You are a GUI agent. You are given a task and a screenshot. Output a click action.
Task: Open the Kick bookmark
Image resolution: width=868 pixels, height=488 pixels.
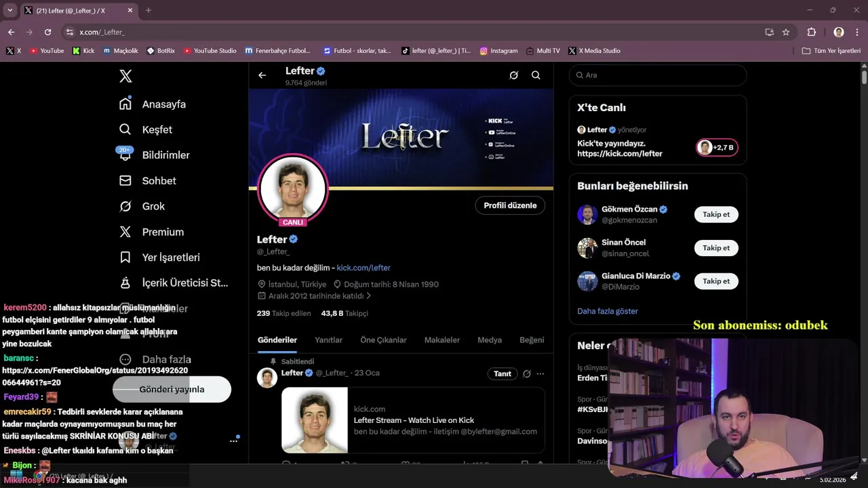point(83,51)
